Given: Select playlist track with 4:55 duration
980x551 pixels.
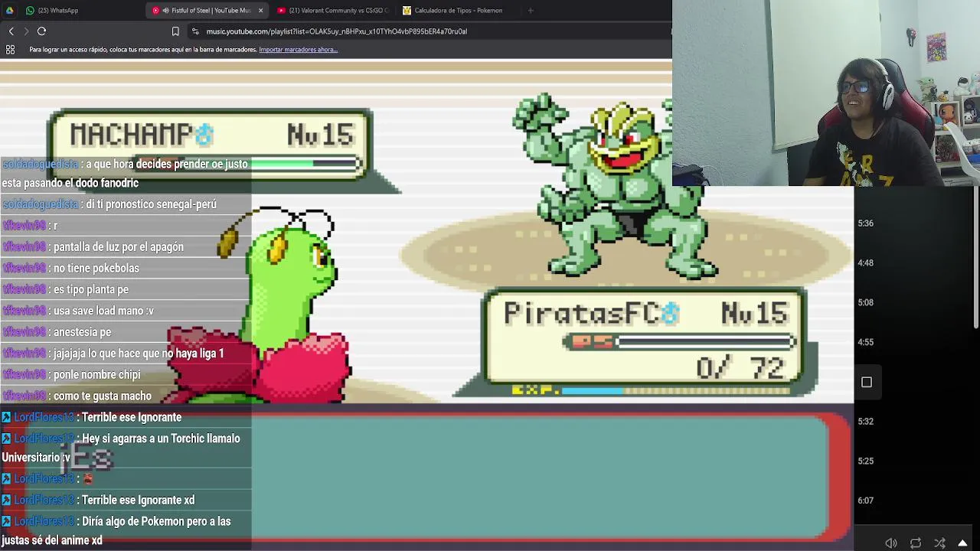Looking at the screenshot, I should pos(865,342).
